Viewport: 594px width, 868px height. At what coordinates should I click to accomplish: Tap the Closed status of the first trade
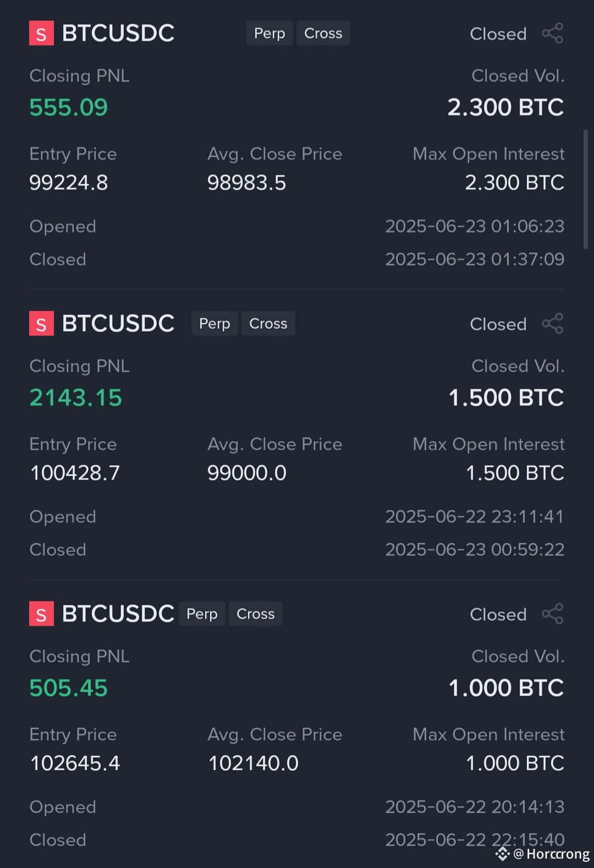click(498, 34)
